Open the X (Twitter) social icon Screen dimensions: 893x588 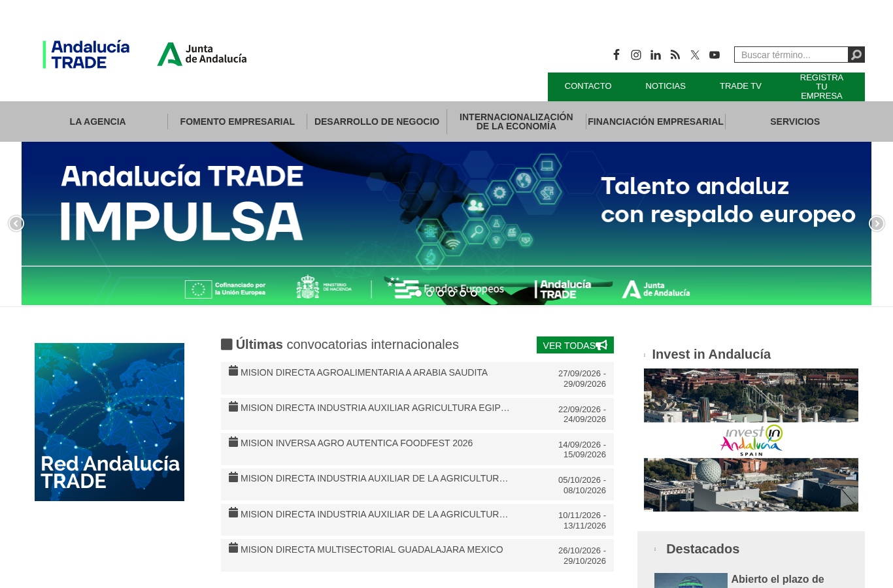[x=695, y=55]
